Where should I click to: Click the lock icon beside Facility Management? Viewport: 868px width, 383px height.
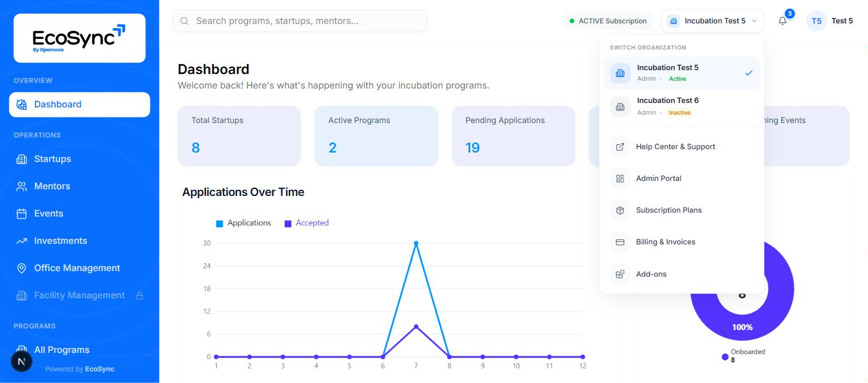pyautogui.click(x=140, y=296)
